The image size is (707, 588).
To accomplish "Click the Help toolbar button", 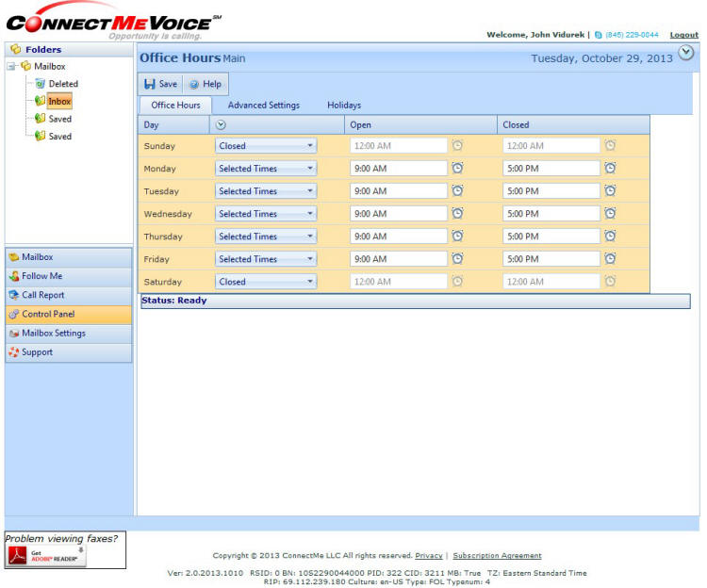I will point(206,84).
